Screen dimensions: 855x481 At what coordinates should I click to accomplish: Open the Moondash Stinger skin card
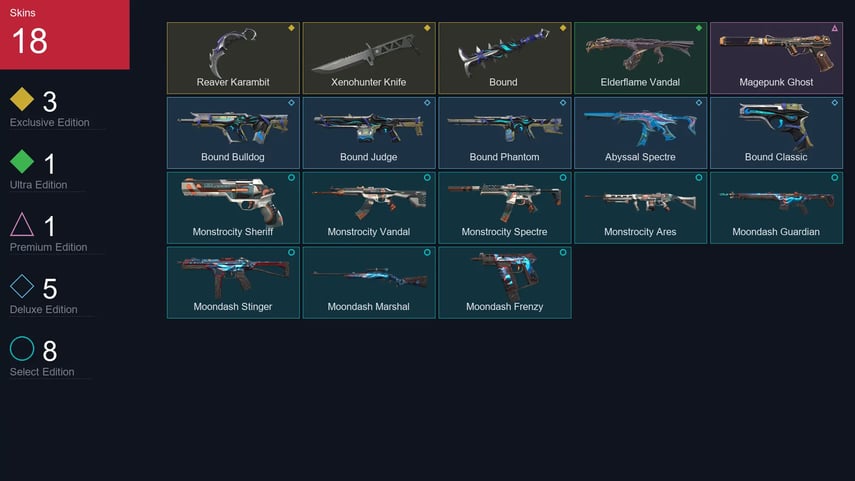click(x=233, y=282)
